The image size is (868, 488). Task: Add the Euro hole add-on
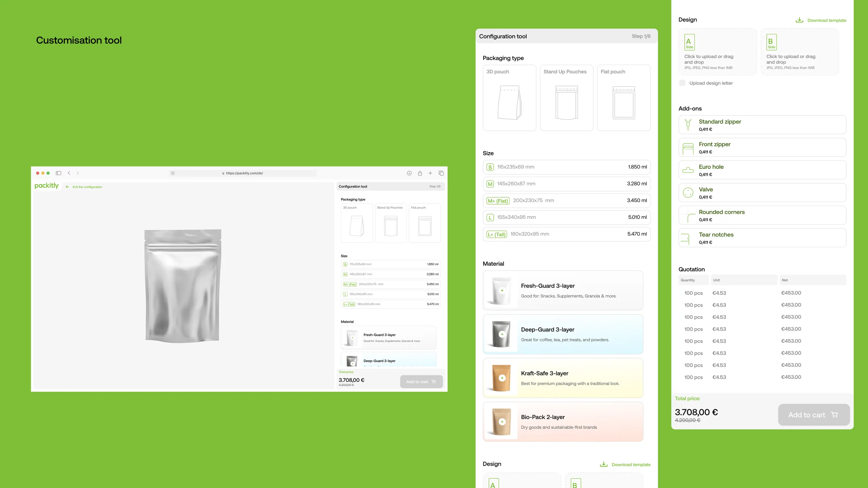(762, 170)
